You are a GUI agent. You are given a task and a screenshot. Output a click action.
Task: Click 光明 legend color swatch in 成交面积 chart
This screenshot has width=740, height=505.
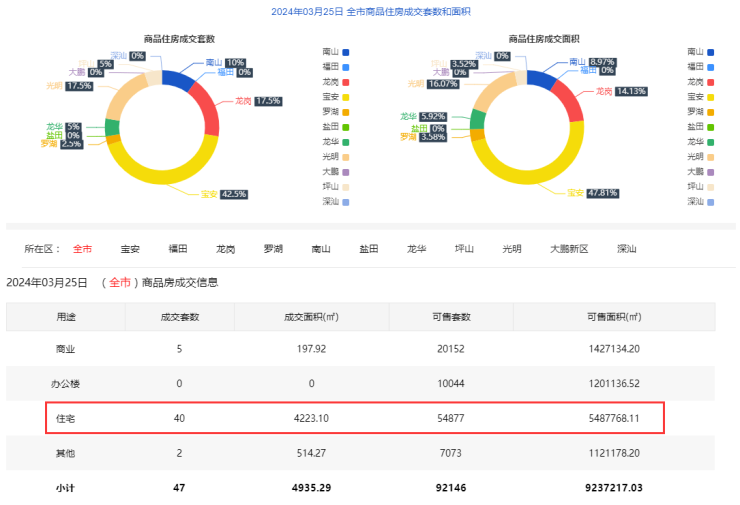[x=709, y=157]
